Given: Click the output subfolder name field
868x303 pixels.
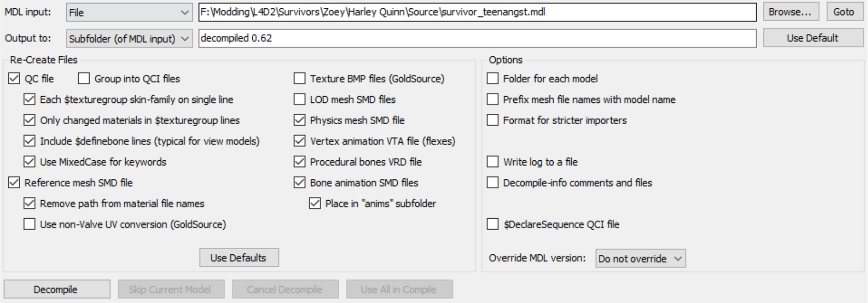Looking at the screenshot, I should point(476,39).
